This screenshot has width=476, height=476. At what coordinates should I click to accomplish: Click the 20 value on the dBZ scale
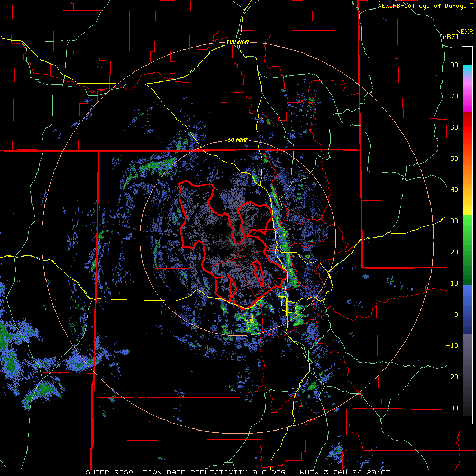pyautogui.click(x=454, y=252)
